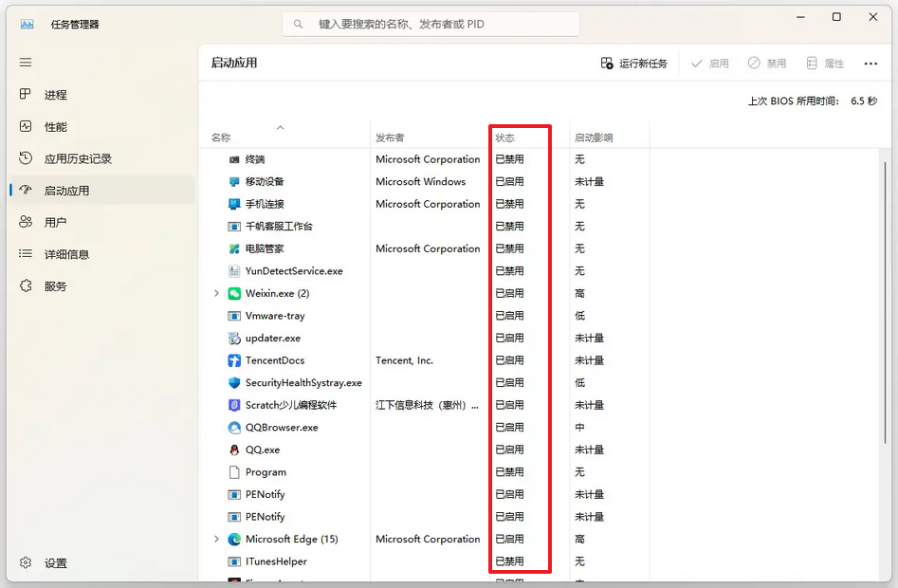Click the TencentDocs icon
898x588 pixels.
(234, 360)
